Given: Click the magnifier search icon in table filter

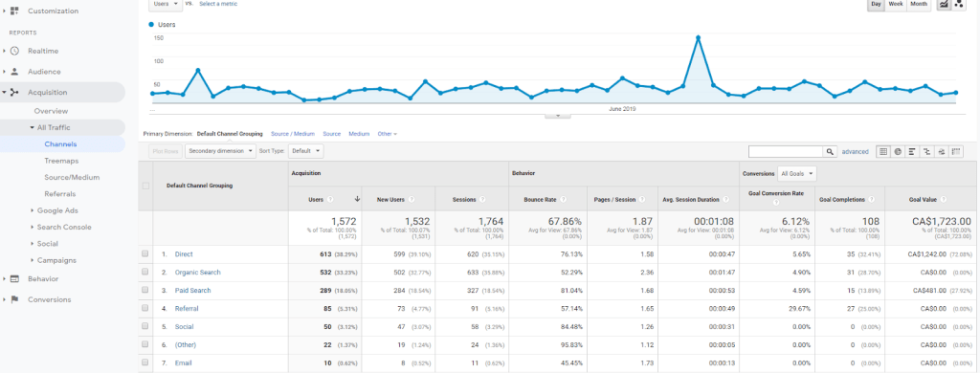Looking at the screenshot, I should click(x=830, y=151).
